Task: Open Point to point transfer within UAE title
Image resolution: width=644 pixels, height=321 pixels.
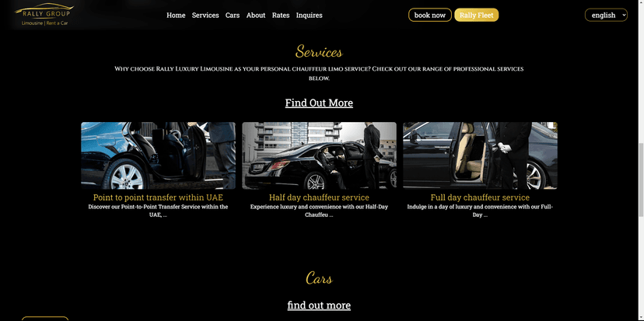Action: (158, 197)
